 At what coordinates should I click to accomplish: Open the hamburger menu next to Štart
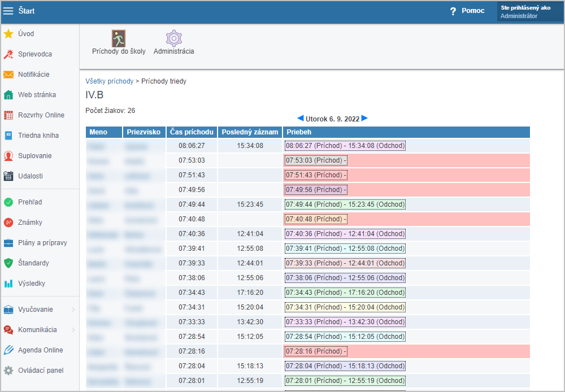point(8,11)
